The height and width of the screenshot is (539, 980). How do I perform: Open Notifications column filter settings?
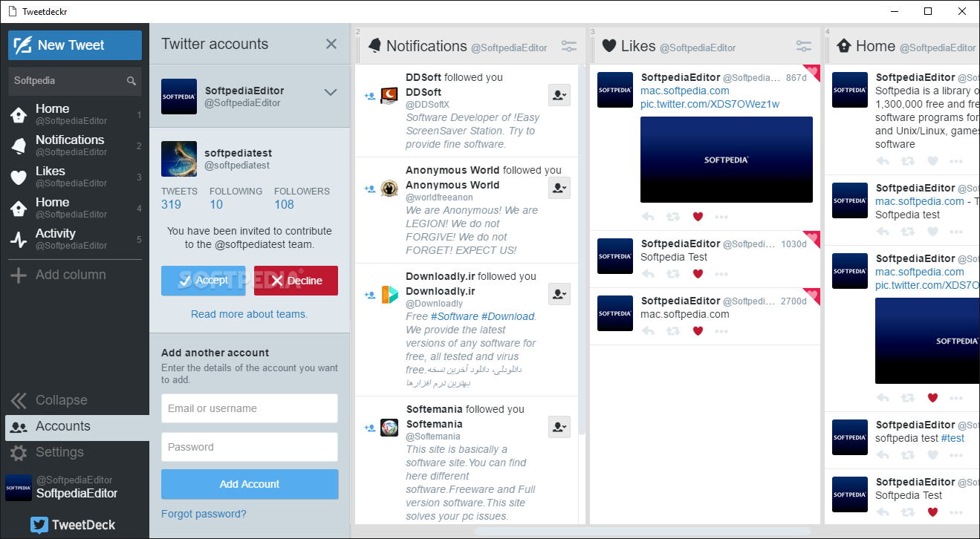[x=569, y=46]
